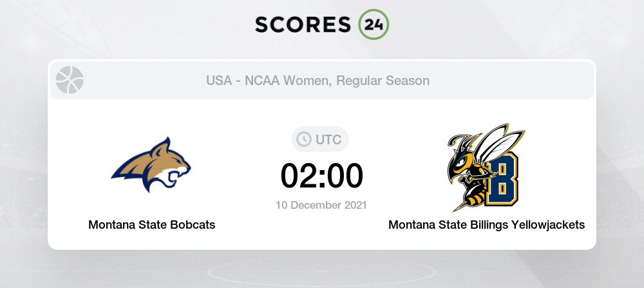Click the green-circled 24 badge
The image size is (644, 288).
click(374, 24)
